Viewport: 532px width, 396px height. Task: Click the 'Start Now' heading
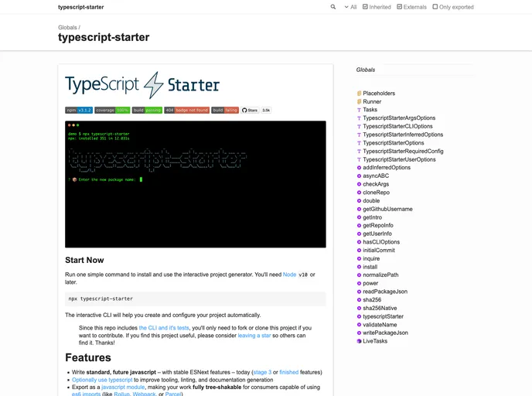pos(84,261)
